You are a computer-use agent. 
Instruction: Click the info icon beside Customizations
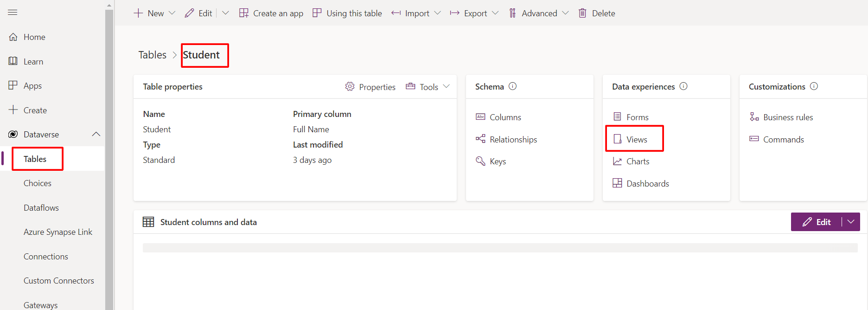click(814, 86)
